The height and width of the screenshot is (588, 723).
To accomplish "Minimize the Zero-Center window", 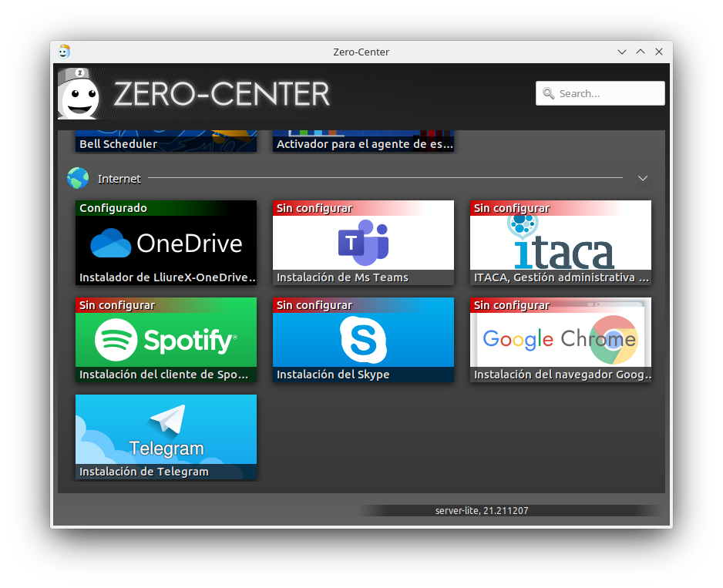I will 622,52.
